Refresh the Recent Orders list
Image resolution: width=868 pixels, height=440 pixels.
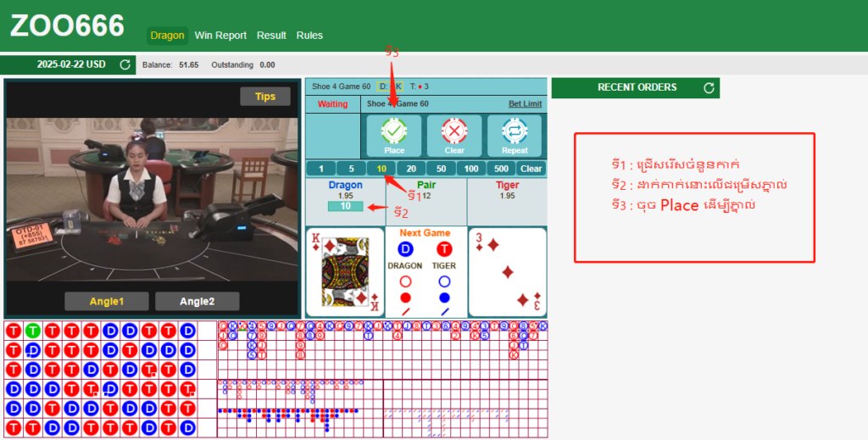point(709,87)
